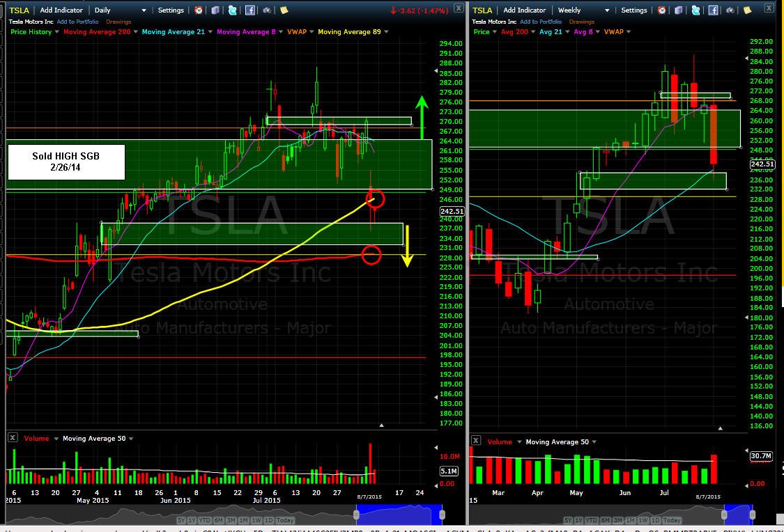Click the alarm clock icon on Weekly chart
The image size is (784, 532).
pyautogui.click(x=661, y=10)
